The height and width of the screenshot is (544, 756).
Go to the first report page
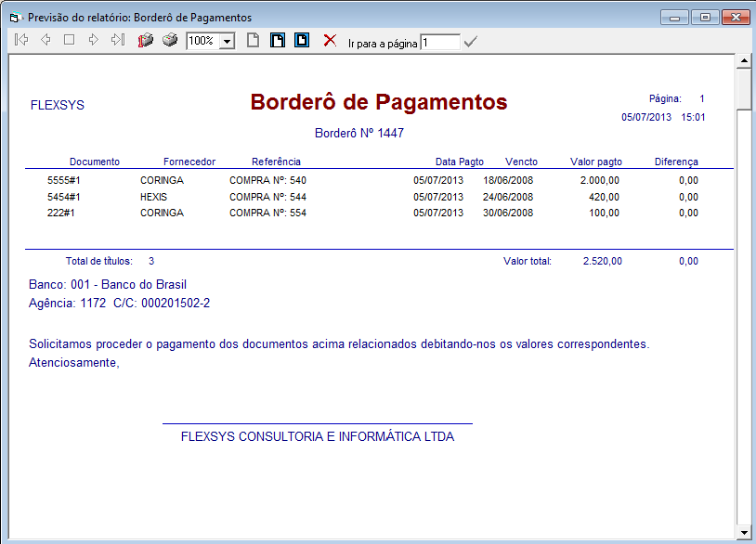(x=21, y=40)
